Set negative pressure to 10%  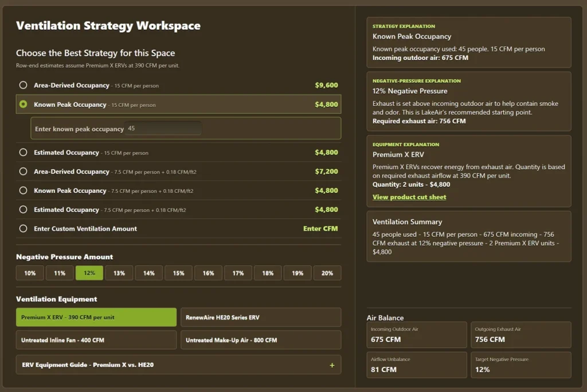click(30, 273)
